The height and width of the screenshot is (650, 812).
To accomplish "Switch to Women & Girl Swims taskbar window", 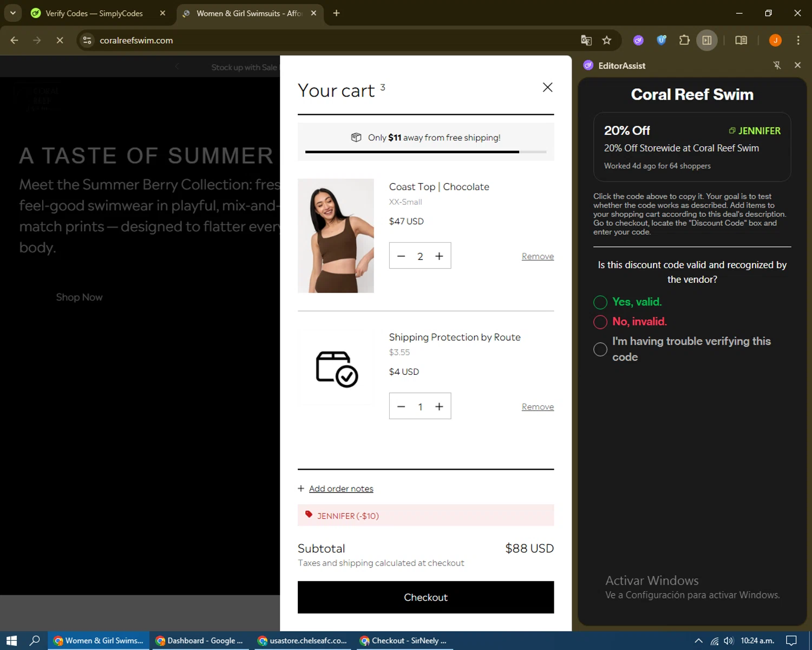I will click(x=99, y=641).
